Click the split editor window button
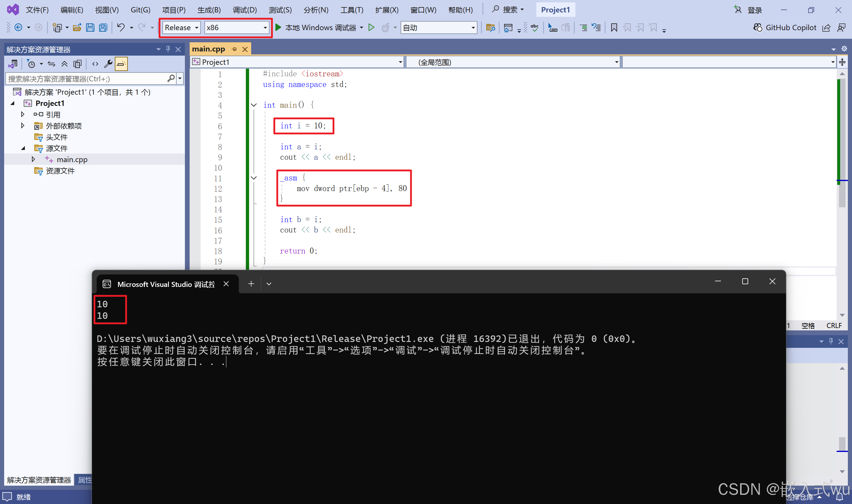Viewport: 852px width, 504px height. coord(842,62)
